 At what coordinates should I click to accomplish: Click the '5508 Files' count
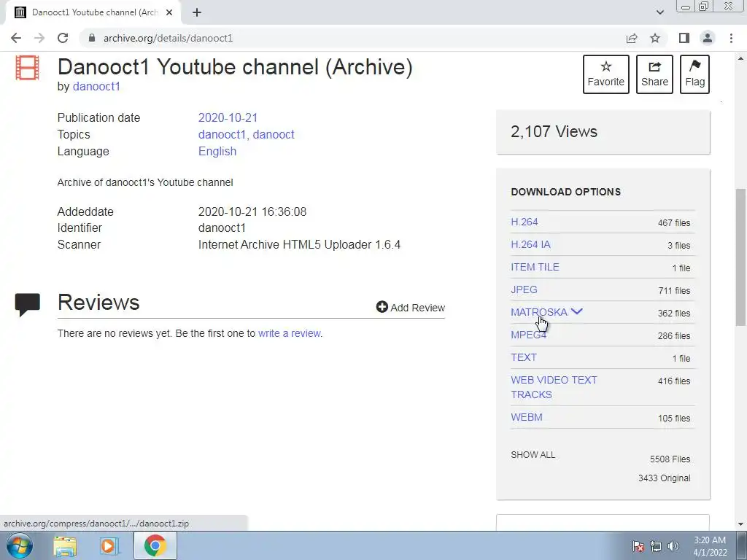tap(670, 459)
